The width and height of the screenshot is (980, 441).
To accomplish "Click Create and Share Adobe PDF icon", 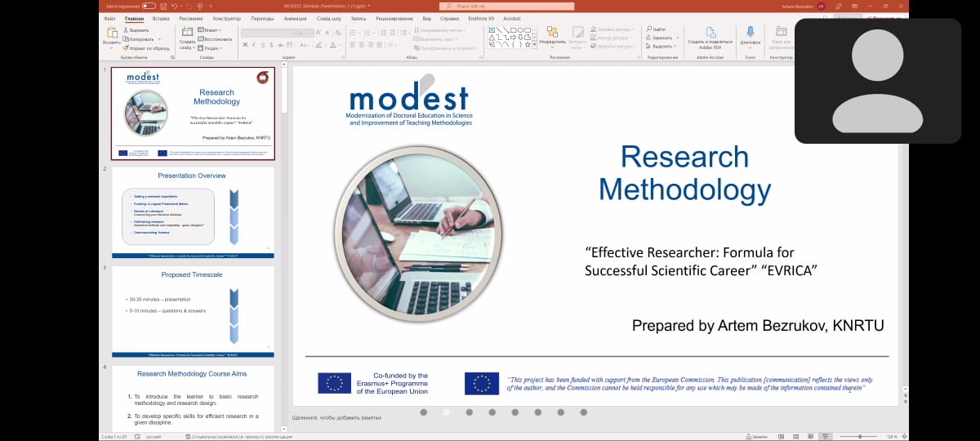I will point(709,33).
